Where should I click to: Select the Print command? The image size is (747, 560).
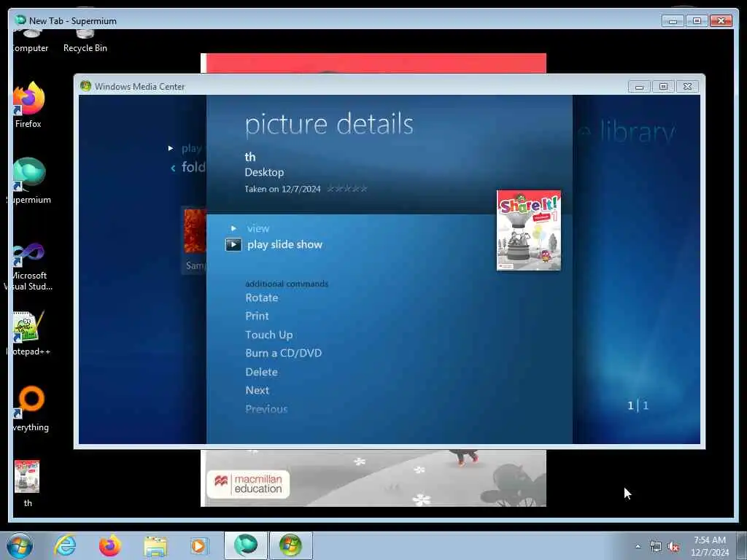(257, 316)
